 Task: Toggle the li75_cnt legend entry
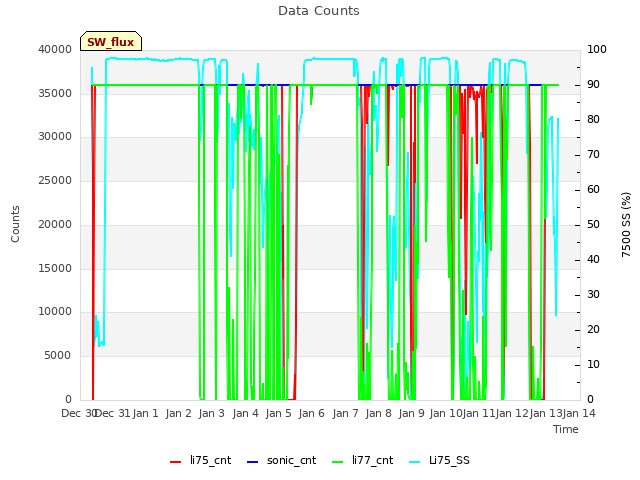tap(200, 460)
